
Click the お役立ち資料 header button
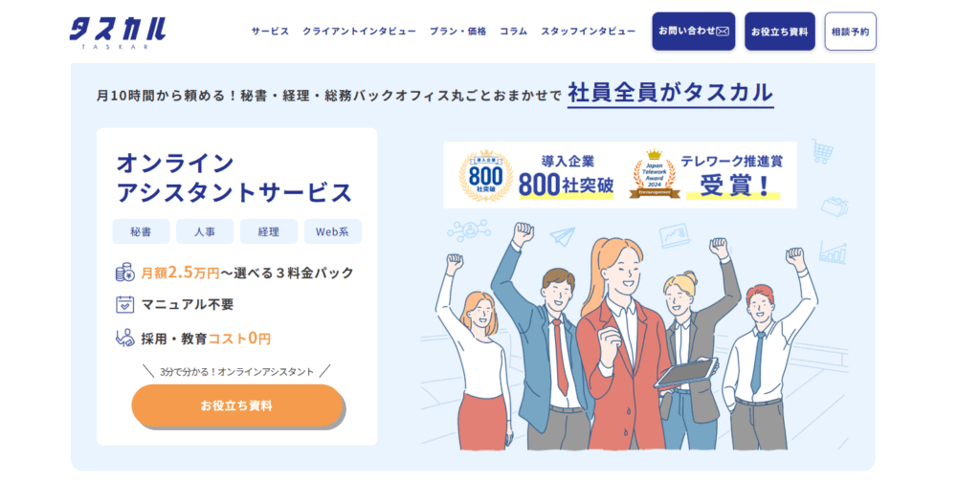(x=779, y=32)
